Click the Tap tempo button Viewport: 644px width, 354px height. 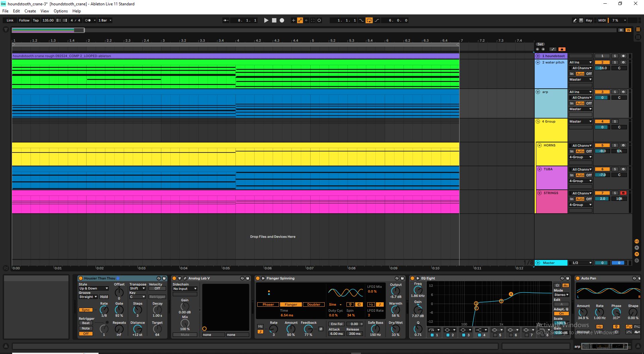point(36,20)
